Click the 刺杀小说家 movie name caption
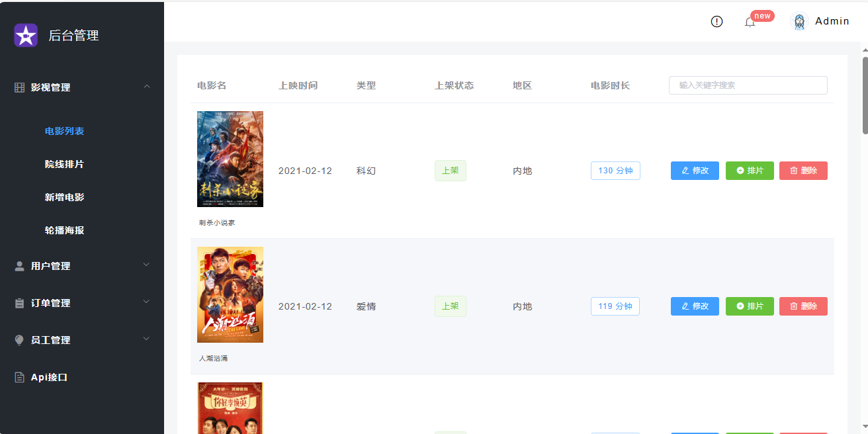Image resolution: width=868 pixels, height=434 pixels. pos(217,223)
